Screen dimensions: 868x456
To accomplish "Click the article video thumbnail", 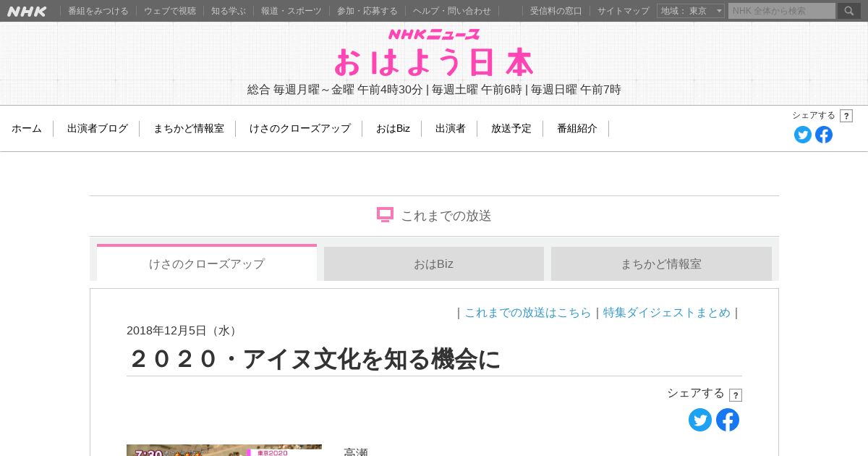I will coord(224,450).
